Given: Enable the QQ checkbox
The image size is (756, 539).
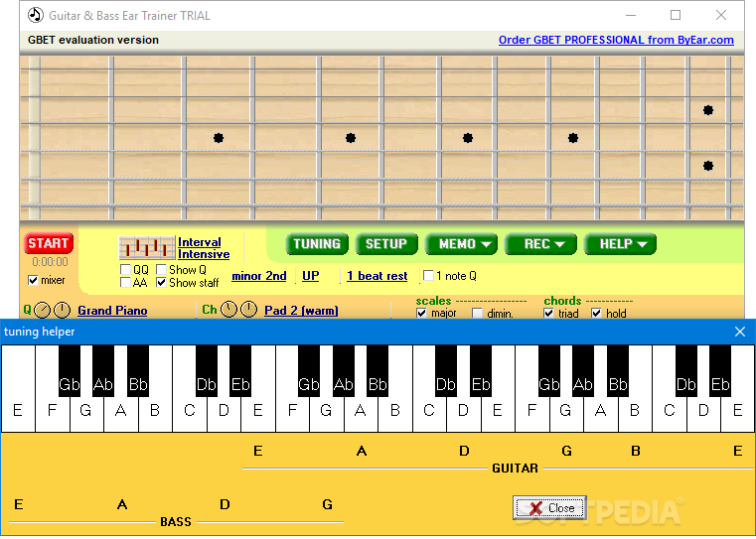Looking at the screenshot, I should pos(125,269).
